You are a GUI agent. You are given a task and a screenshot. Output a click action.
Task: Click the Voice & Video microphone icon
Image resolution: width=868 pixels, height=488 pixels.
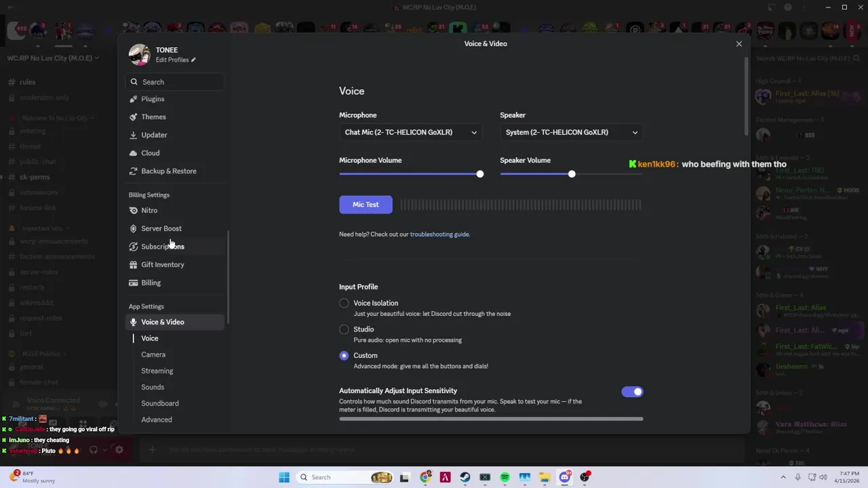pos(133,322)
